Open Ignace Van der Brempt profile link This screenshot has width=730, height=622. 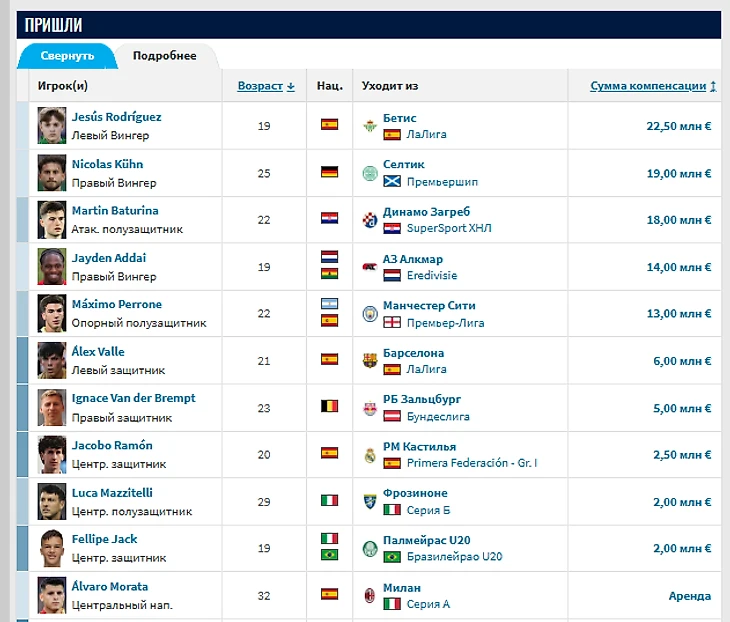pyautogui.click(x=134, y=399)
